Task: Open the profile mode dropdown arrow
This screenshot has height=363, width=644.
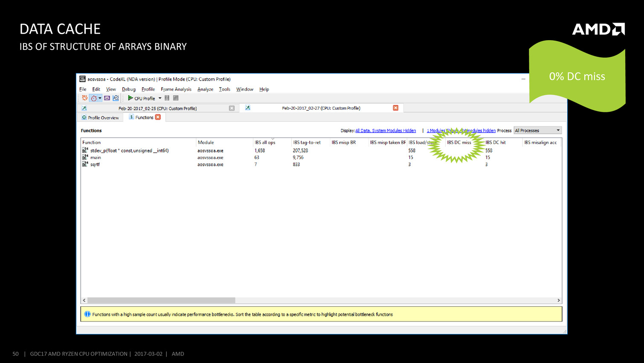Action: coord(100,98)
